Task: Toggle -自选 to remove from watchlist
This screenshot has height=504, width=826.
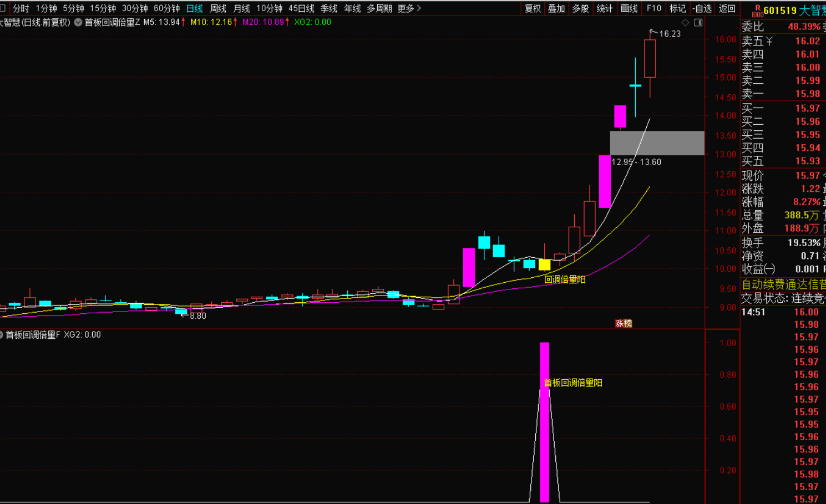Action: [702, 8]
